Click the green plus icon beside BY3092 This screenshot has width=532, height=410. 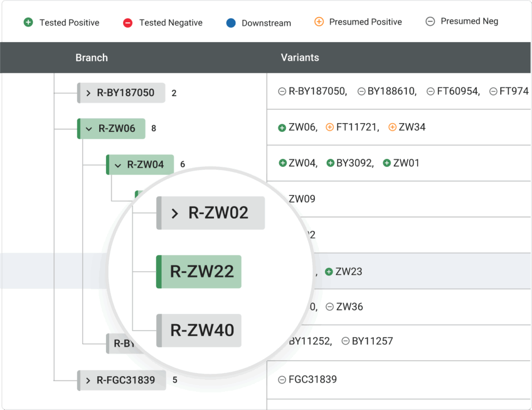tap(330, 163)
